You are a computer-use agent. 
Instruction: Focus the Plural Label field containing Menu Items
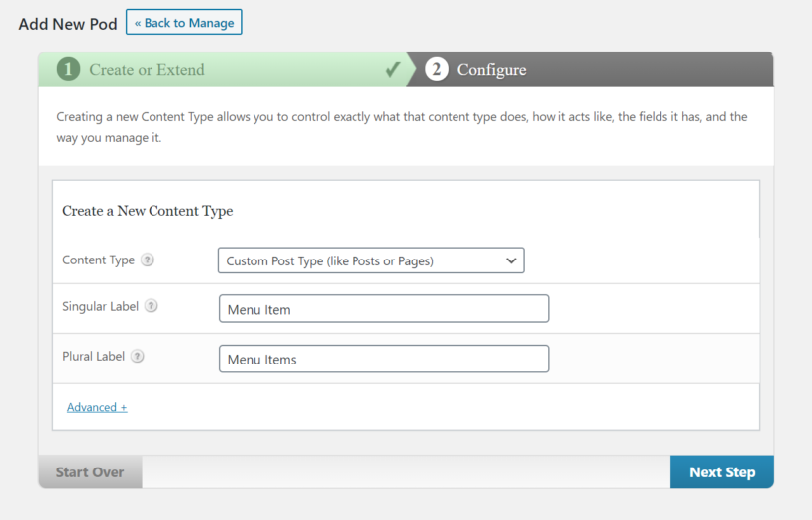384,359
